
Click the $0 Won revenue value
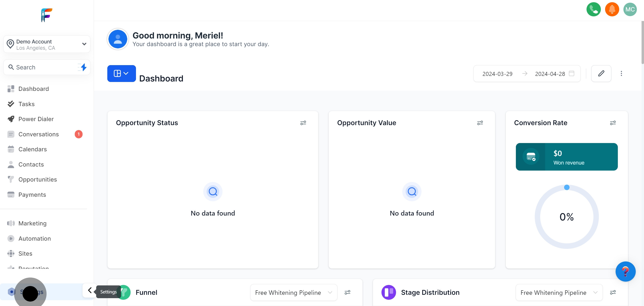557,153
